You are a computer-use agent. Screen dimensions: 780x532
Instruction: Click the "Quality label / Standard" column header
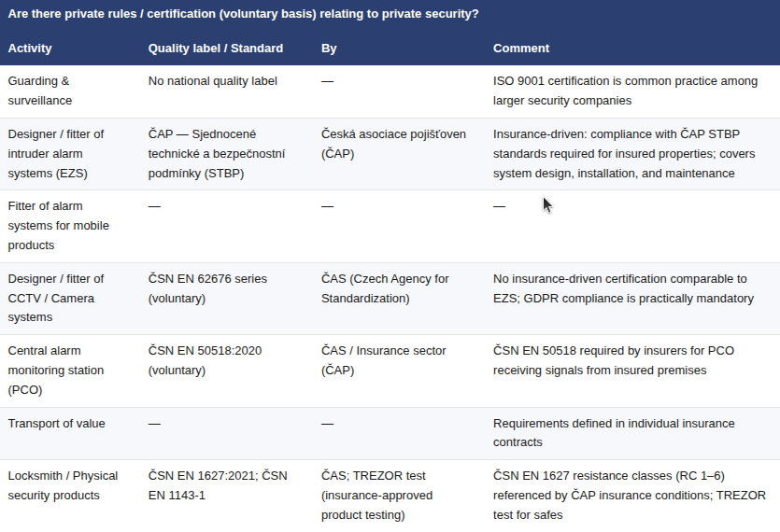[215, 49]
